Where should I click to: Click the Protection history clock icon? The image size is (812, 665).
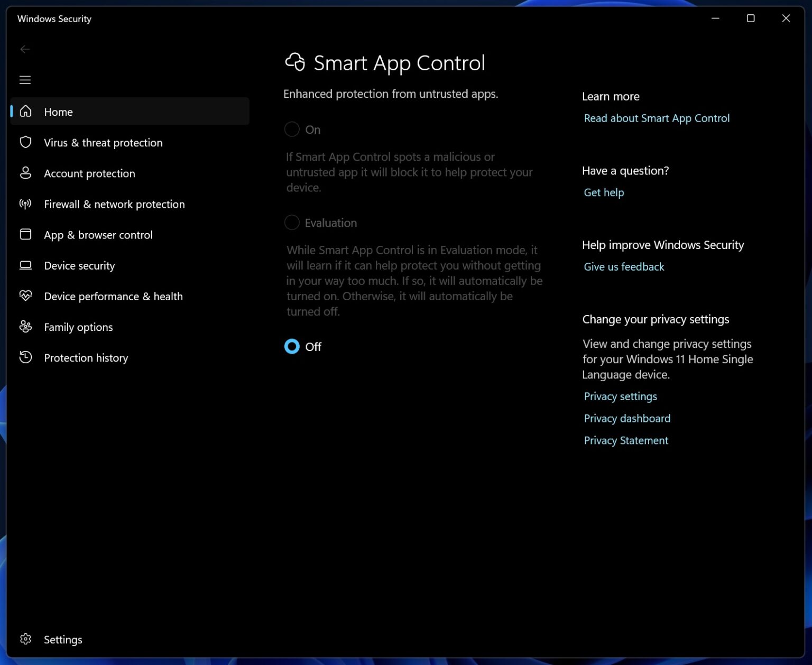tap(25, 357)
